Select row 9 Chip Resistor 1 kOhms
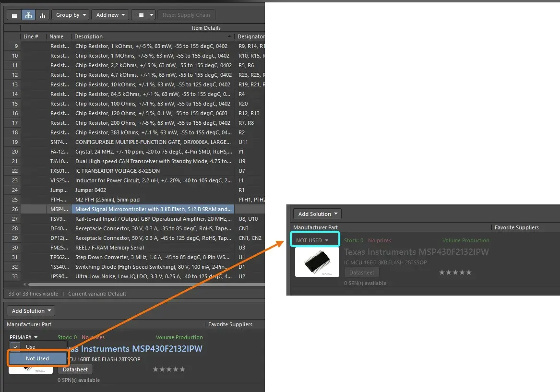Screen dimensions: 560x392 pyautogui.click(x=134, y=46)
